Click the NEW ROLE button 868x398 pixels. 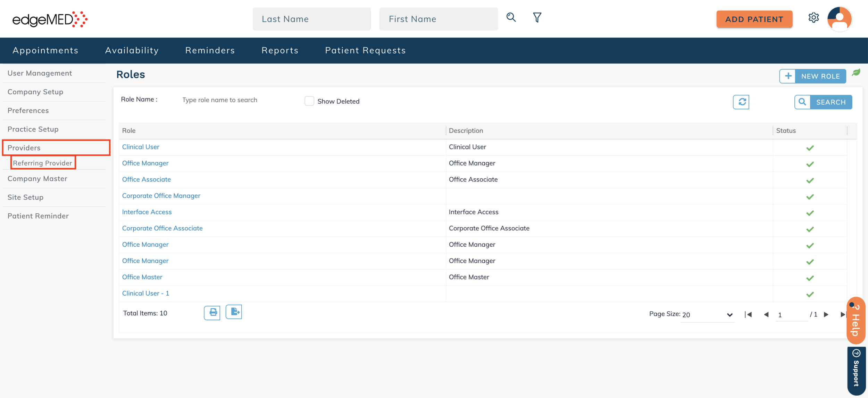click(x=812, y=76)
